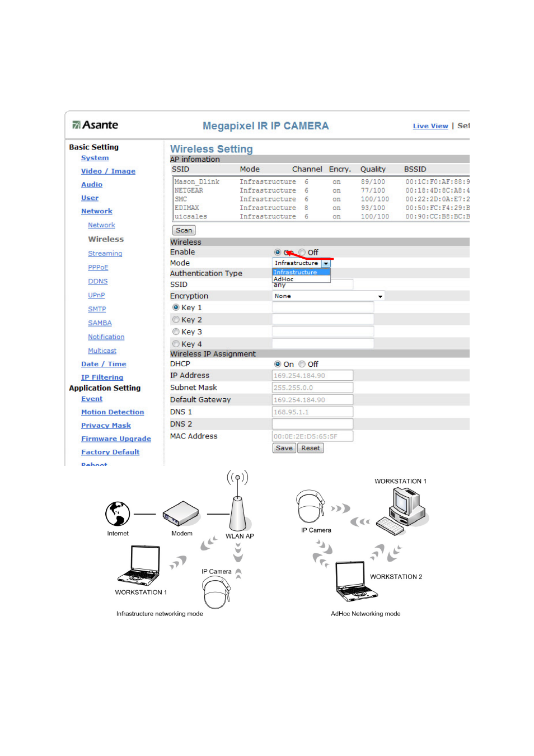534x756 pixels.
Task: Click the Live View link
Action: [x=430, y=126]
